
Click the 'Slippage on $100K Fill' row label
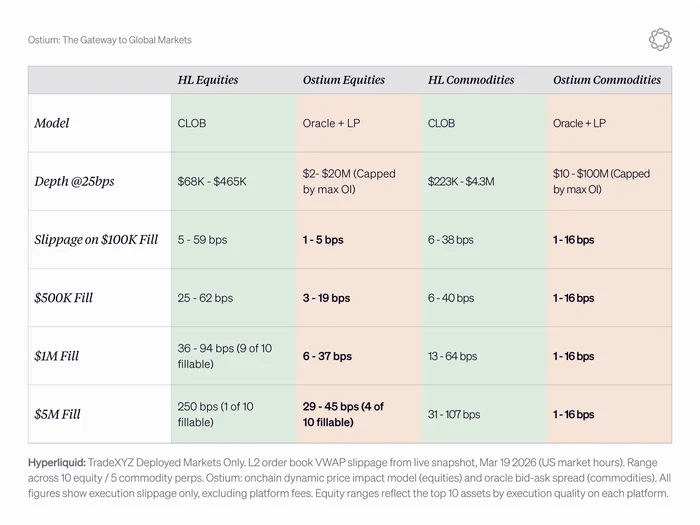coord(96,240)
